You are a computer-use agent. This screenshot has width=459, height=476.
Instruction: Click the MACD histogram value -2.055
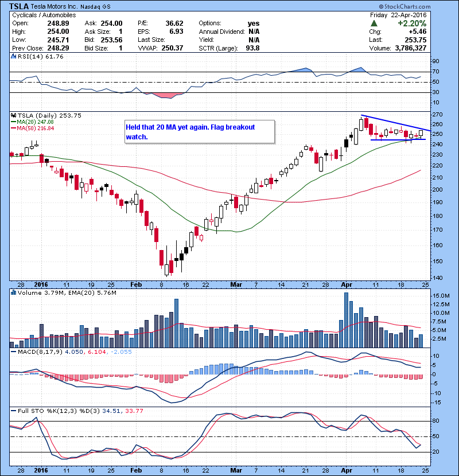(x=121, y=352)
